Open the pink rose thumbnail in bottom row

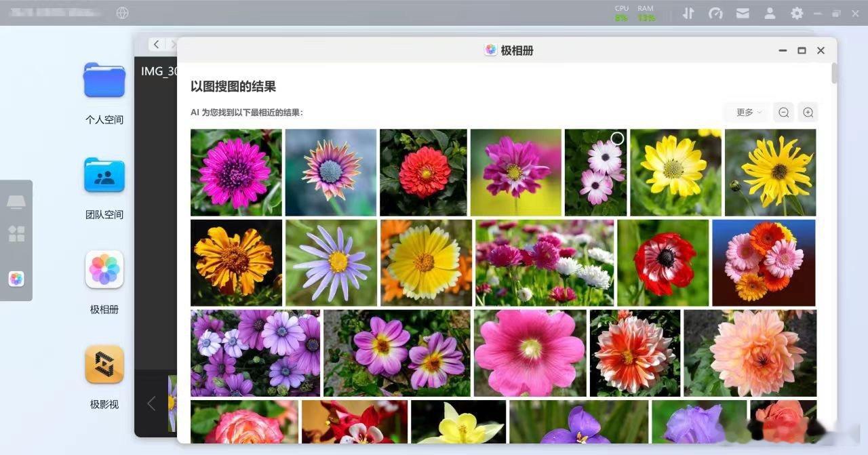[244, 422]
